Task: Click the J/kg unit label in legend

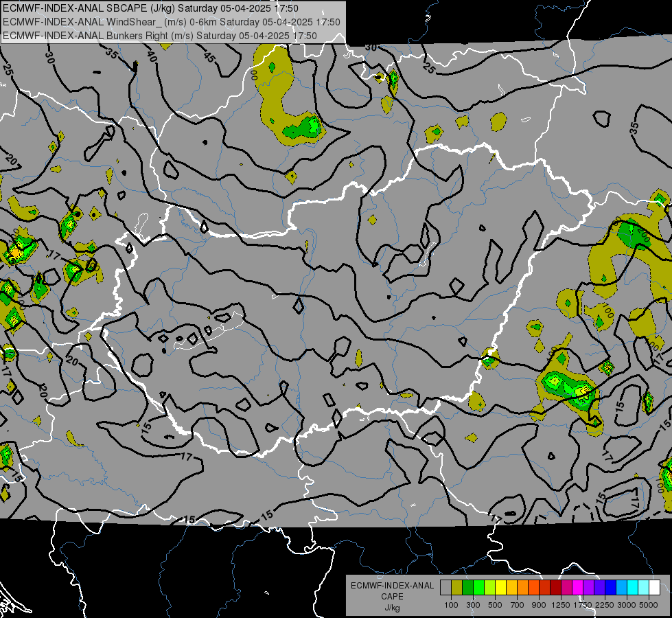Action: coord(392,608)
